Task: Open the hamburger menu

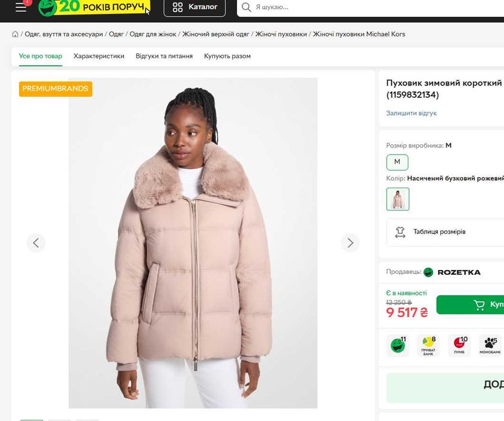Action: (21, 7)
